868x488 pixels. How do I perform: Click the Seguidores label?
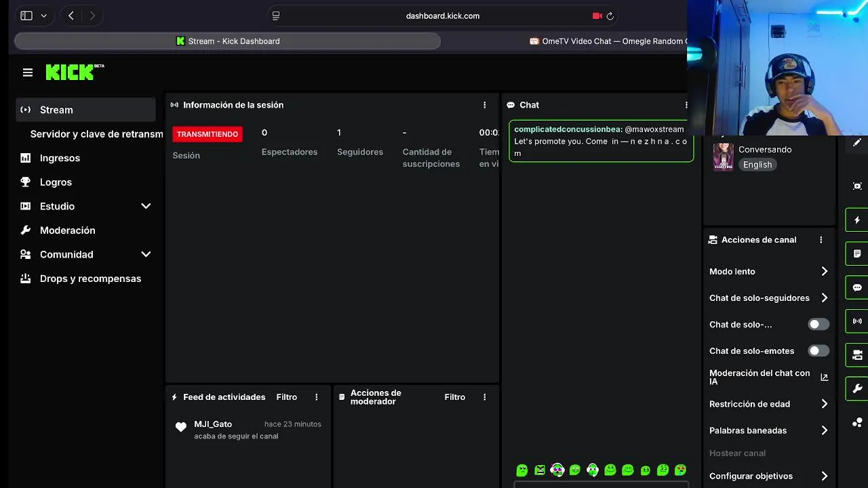pos(360,152)
